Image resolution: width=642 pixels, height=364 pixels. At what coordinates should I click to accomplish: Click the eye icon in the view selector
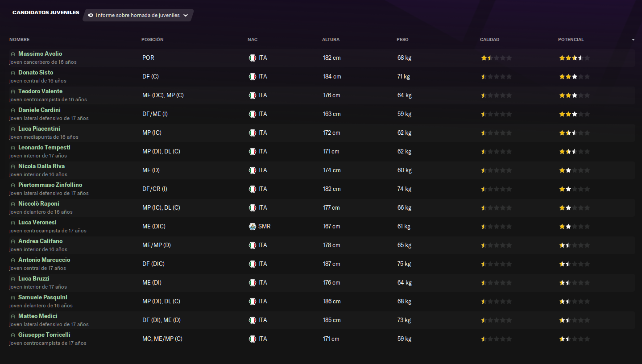click(x=91, y=15)
